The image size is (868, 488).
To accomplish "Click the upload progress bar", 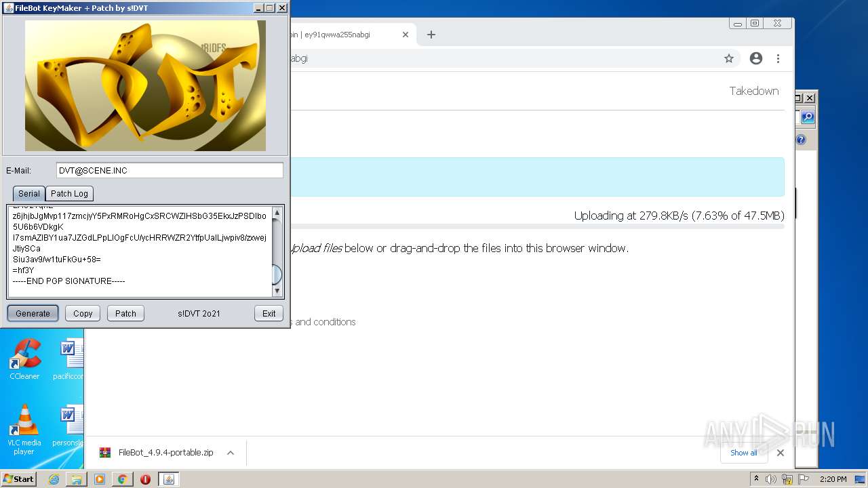I will [539, 226].
